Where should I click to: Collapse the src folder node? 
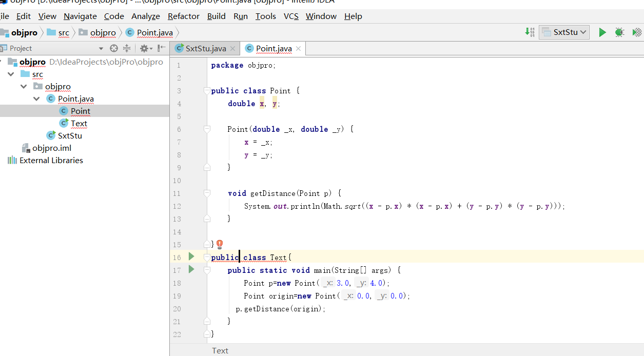(x=11, y=74)
